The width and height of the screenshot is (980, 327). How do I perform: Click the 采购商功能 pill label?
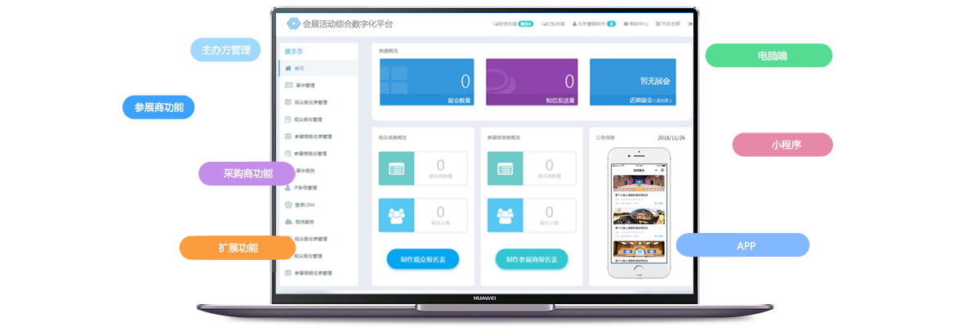click(x=247, y=173)
